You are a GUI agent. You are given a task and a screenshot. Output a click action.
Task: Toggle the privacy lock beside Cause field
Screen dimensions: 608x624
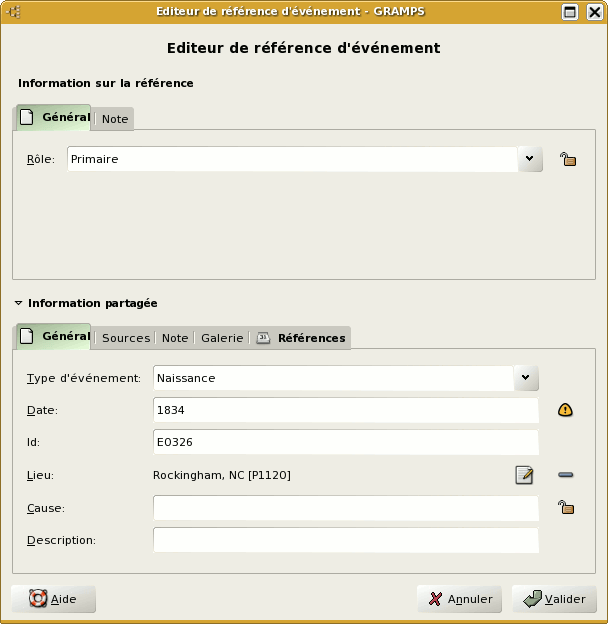[x=566, y=508]
